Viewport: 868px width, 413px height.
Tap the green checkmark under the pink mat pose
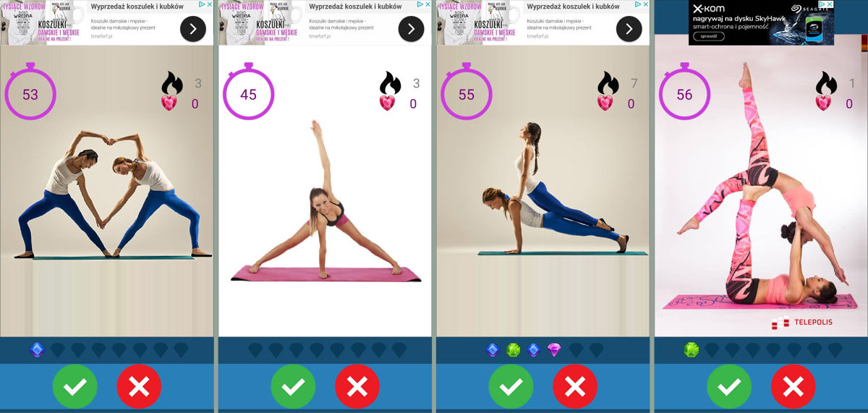(x=293, y=386)
